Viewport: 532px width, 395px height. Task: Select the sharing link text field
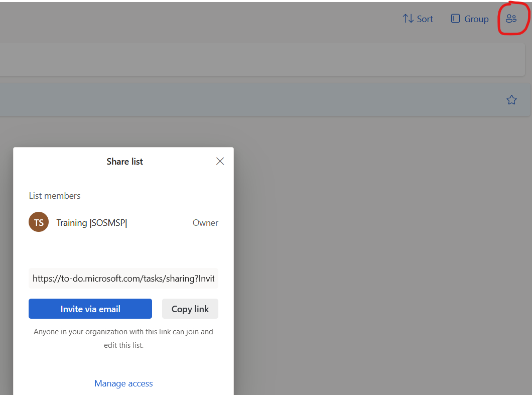click(123, 278)
